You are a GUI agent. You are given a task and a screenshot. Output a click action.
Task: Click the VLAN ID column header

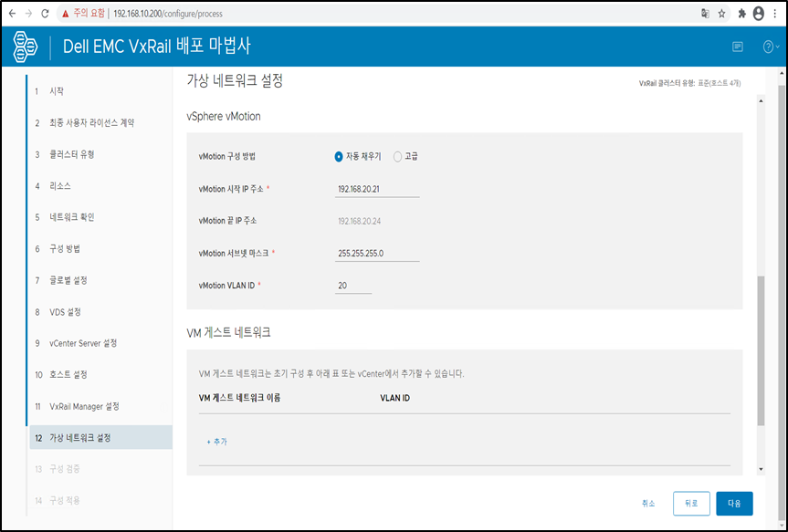tap(395, 398)
